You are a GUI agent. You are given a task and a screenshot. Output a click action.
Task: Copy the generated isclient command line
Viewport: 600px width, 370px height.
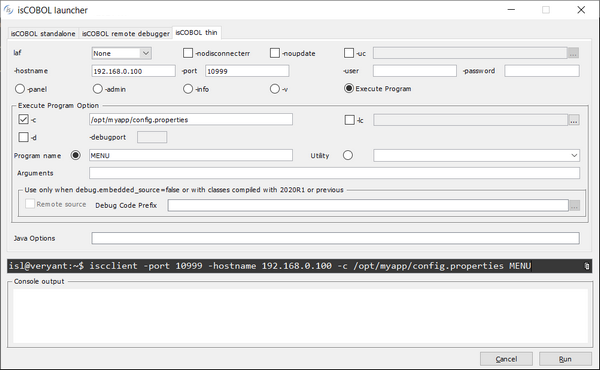[586, 266]
